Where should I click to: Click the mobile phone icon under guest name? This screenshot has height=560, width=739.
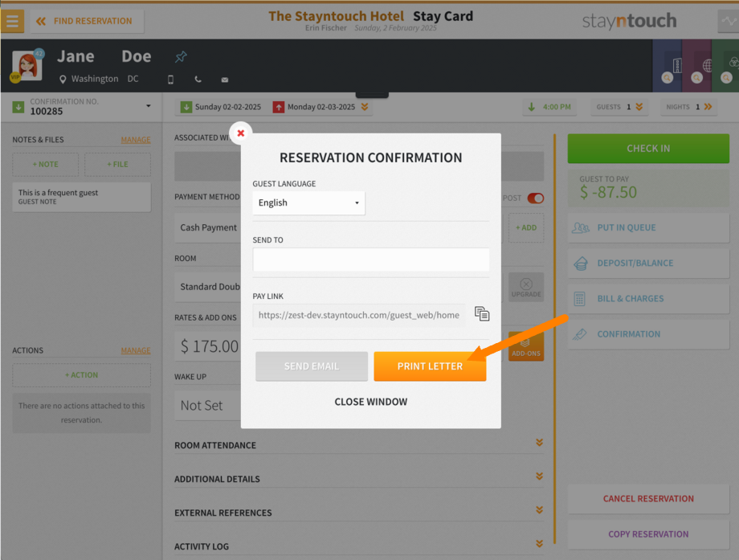pyautogui.click(x=170, y=80)
